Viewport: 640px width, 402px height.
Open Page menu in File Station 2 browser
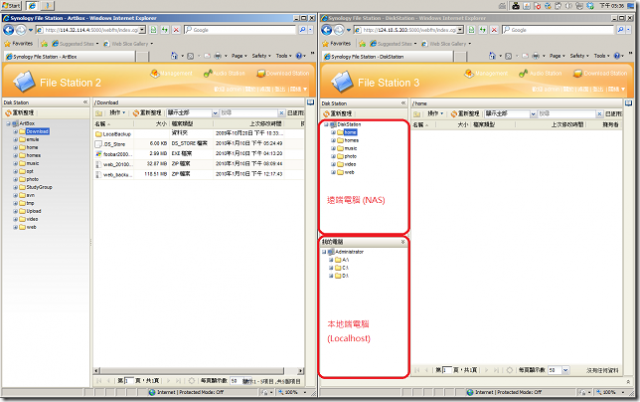coord(239,56)
